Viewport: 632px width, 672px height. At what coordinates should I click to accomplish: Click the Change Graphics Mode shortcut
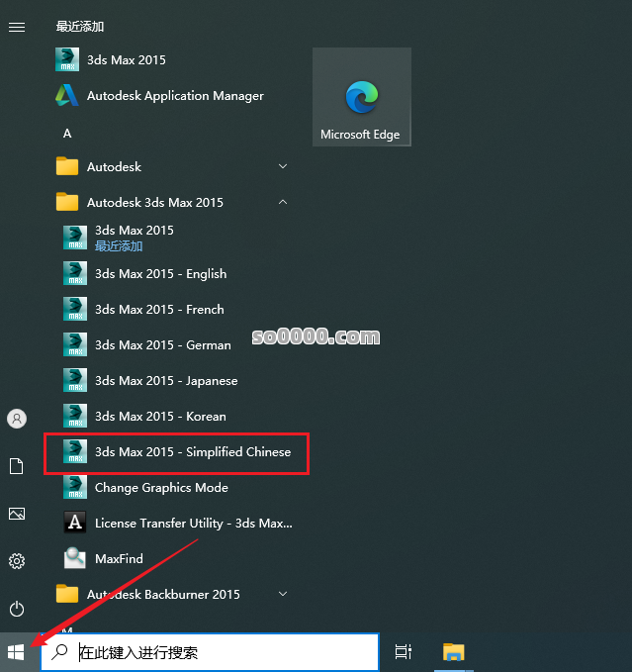[x=160, y=488]
